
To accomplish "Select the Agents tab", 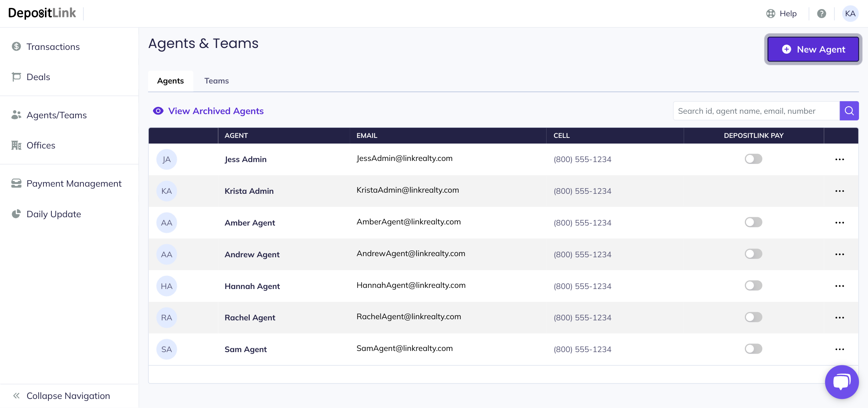I will 170,81.
